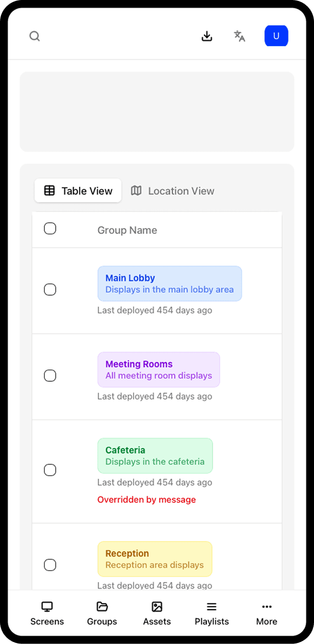
Task: Open Groups in bottom navigation
Action: click(x=102, y=613)
